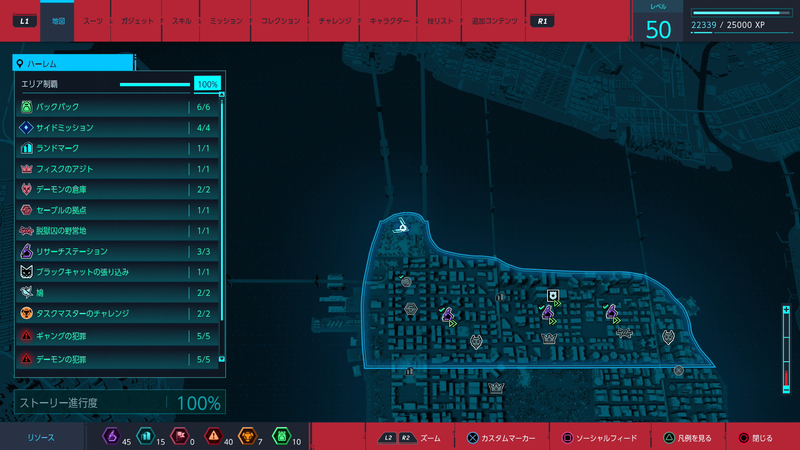Select the 鳩 pigeon icon in list

[x=27, y=292]
